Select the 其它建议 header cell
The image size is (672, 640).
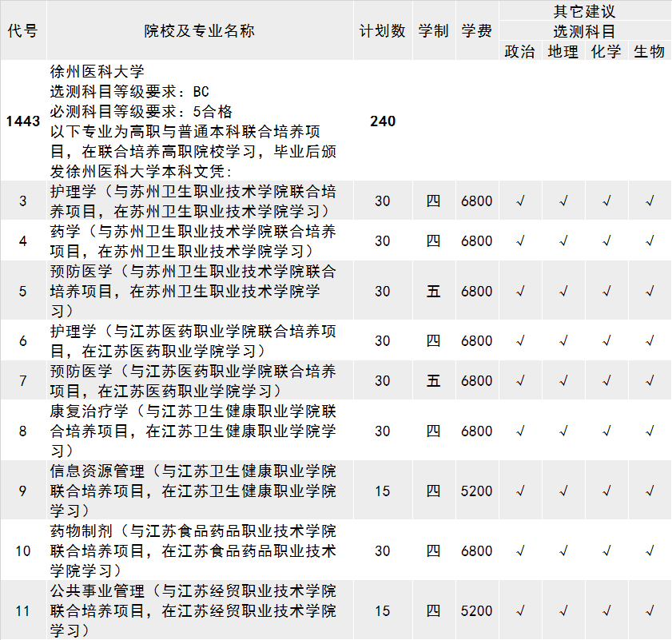(x=585, y=11)
